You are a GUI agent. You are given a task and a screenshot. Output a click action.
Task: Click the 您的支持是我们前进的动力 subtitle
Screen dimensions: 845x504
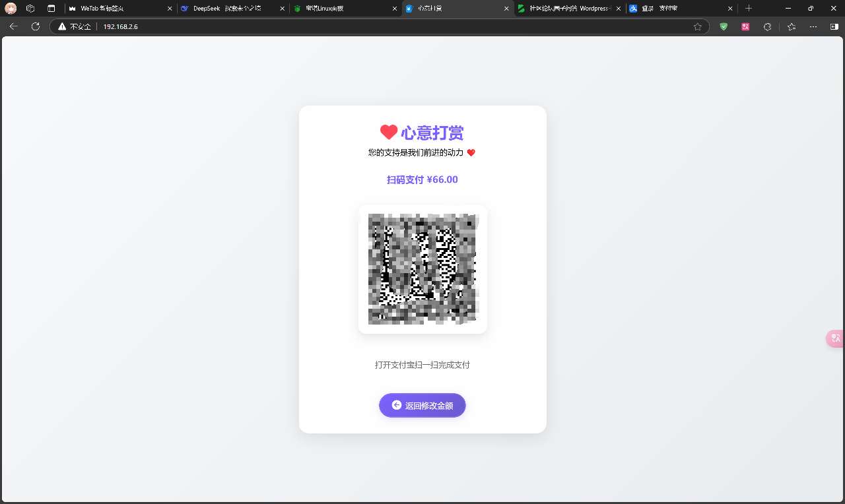(416, 152)
